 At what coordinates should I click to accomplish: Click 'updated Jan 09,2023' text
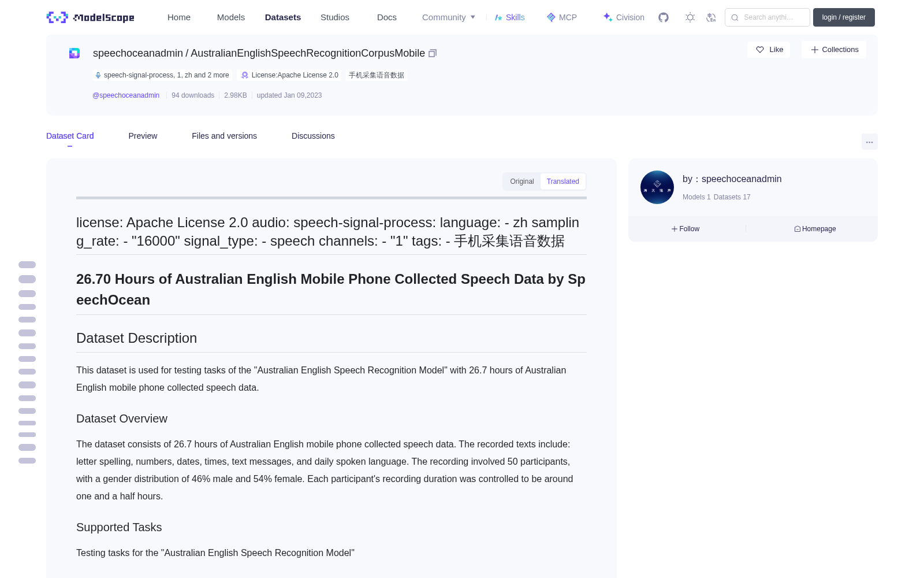(289, 95)
